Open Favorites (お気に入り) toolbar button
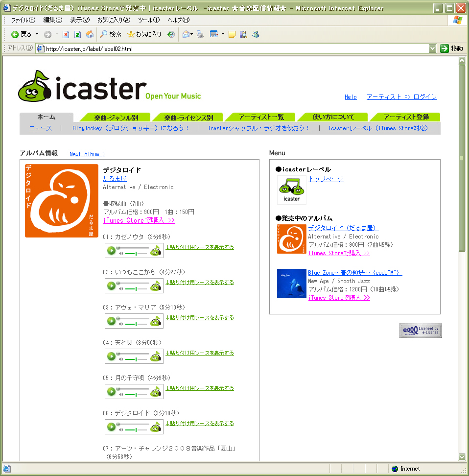The height and width of the screenshot is (476, 469). (x=144, y=34)
